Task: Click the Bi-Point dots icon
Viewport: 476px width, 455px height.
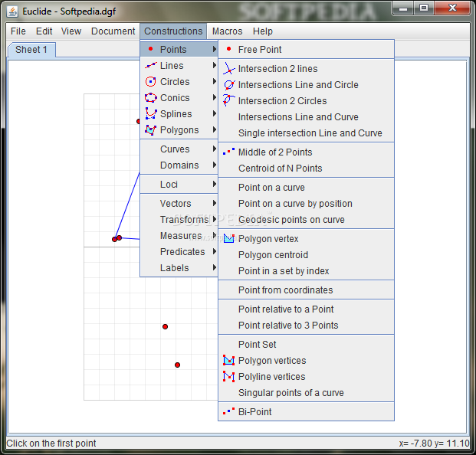Action: pyautogui.click(x=229, y=411)
